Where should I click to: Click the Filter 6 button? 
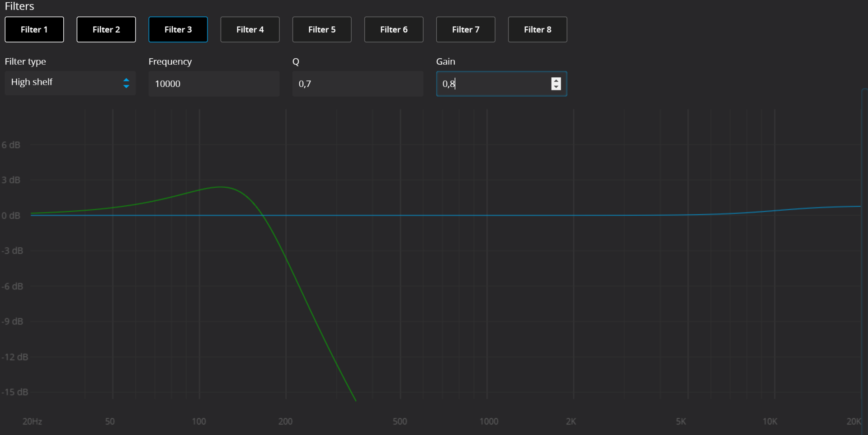coord(394,29)
